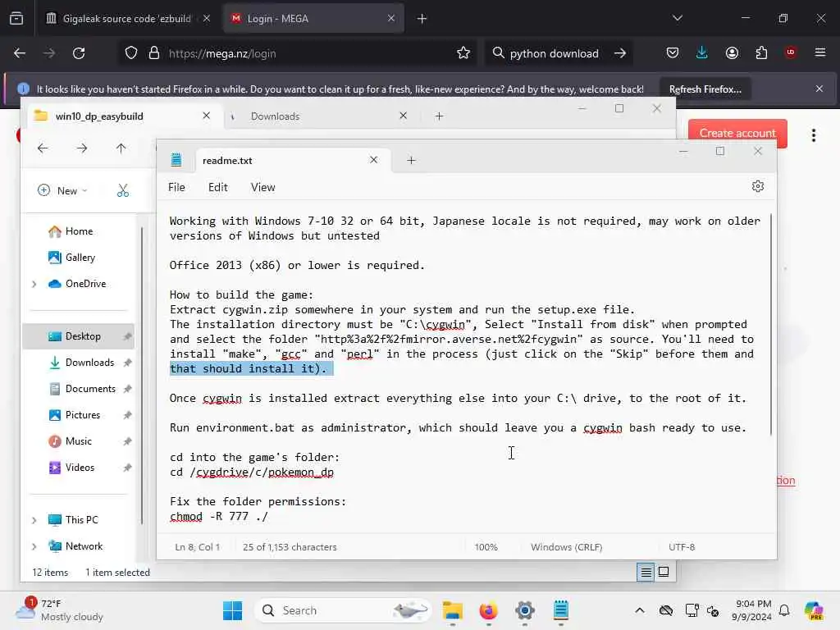Screen dimensions: 840x630
Task: Click the Cut scissors icon in Explorer
Action: (x=123, y=190)
